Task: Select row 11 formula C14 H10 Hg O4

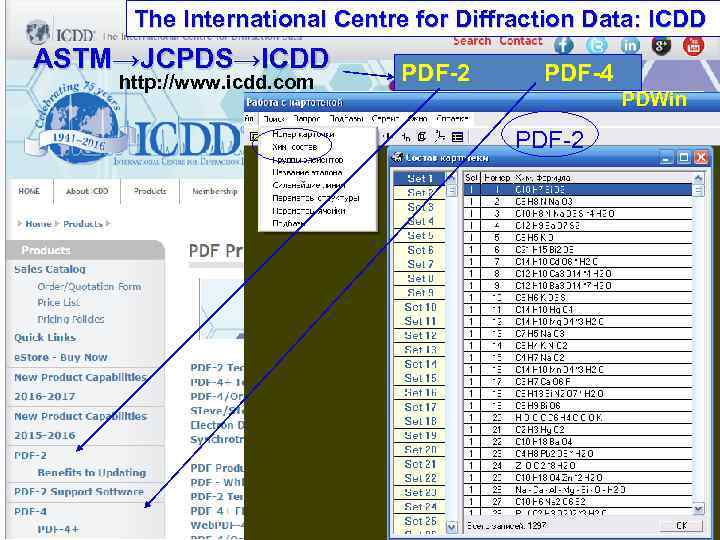Action: [x=578, y=309]
